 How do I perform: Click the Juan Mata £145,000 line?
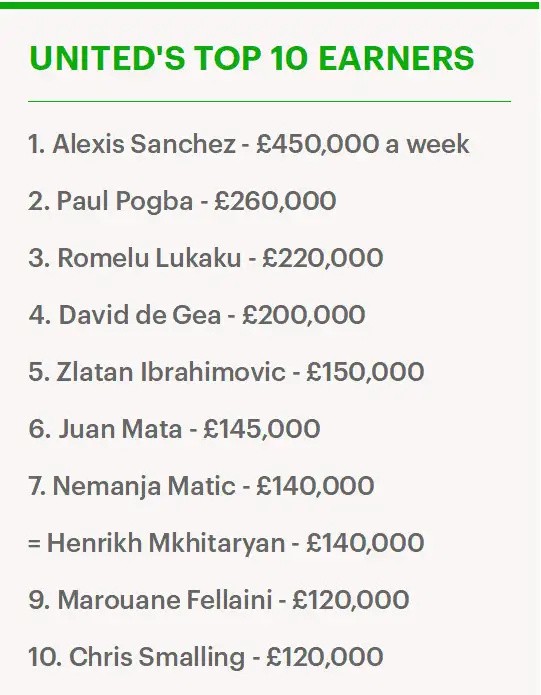click(174, 429)
